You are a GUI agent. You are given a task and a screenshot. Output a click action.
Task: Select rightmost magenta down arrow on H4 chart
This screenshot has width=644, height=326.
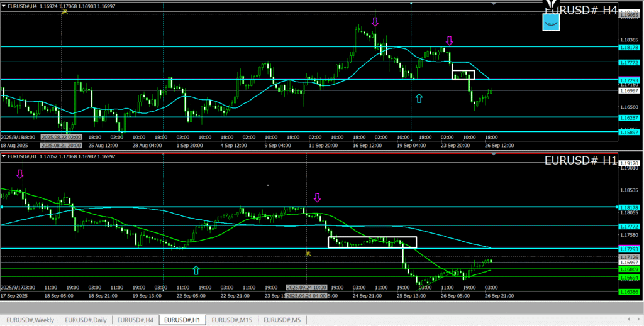[449, 41]
